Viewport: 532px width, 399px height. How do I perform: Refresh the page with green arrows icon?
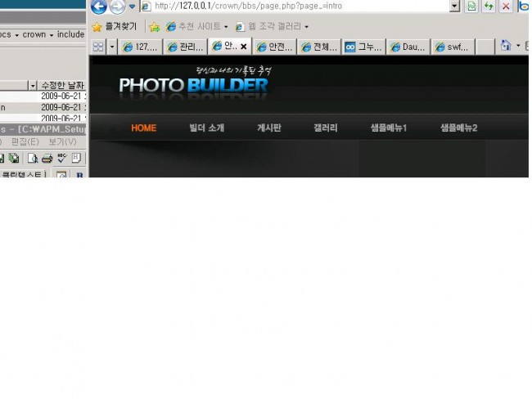489,6
